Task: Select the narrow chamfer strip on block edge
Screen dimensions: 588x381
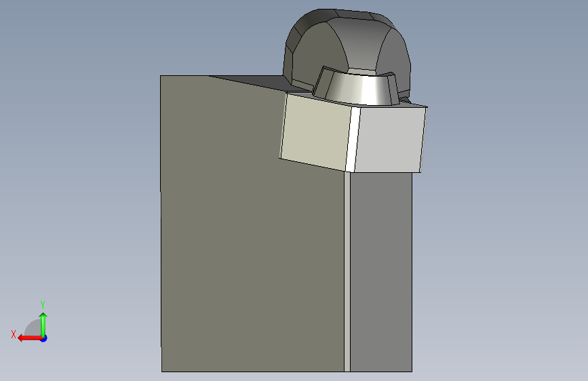Action: pyautogui.click(x=347, y=272)
